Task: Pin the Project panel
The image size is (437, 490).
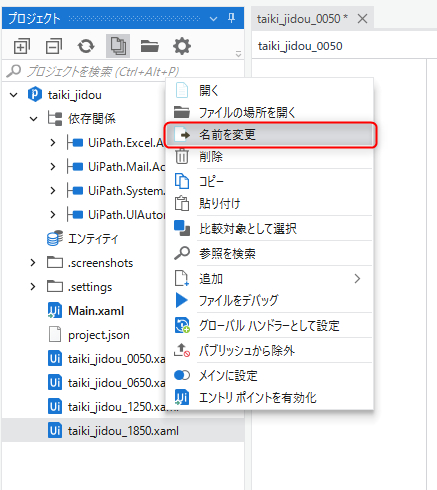Action: [x=231, y=18]
